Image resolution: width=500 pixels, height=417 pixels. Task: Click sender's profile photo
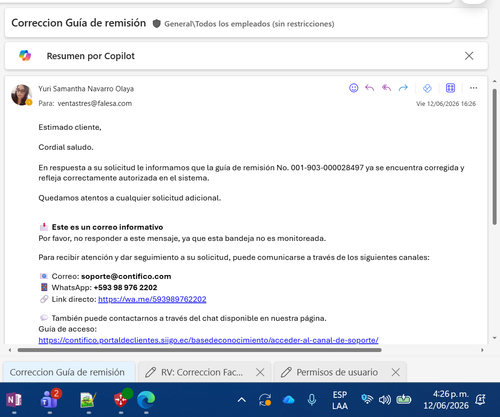pos(22,95)
